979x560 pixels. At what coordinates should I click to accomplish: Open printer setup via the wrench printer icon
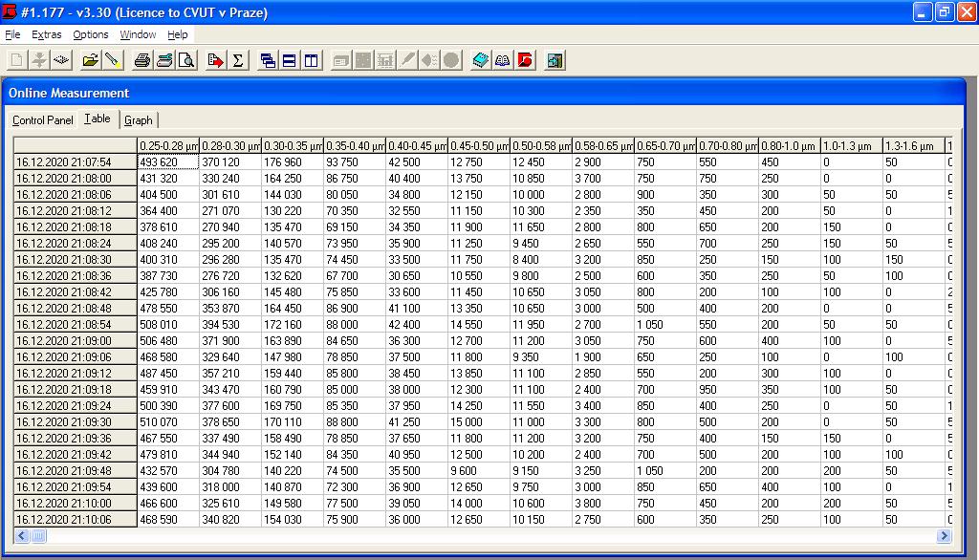164,60
